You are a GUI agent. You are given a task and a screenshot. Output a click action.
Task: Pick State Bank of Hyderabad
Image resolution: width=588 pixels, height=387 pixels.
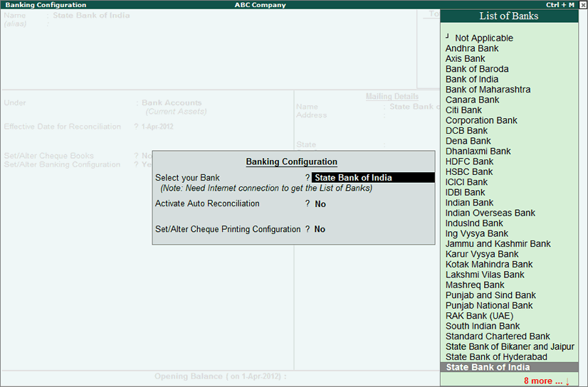coord(496,357)
